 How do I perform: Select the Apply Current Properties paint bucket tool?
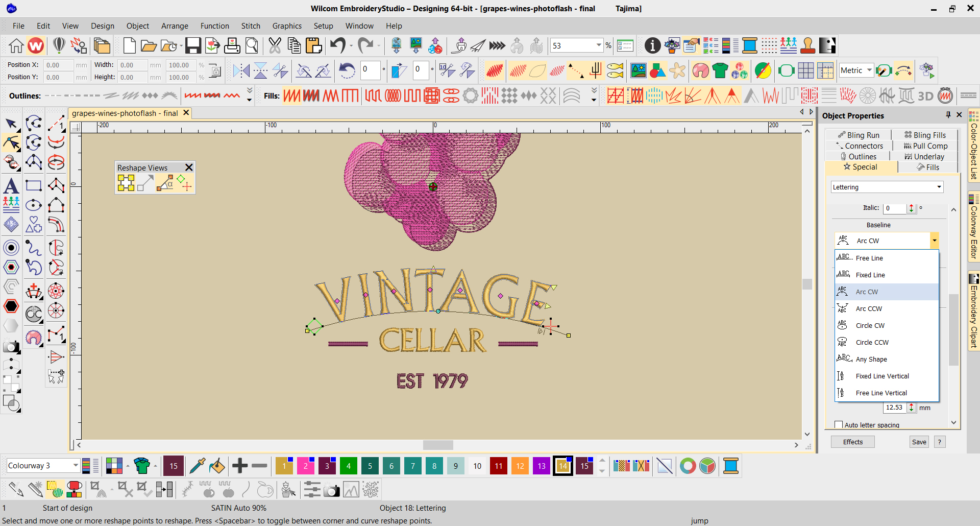217,466
